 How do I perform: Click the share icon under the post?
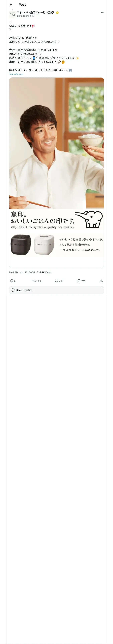click(x=101, y=281)
